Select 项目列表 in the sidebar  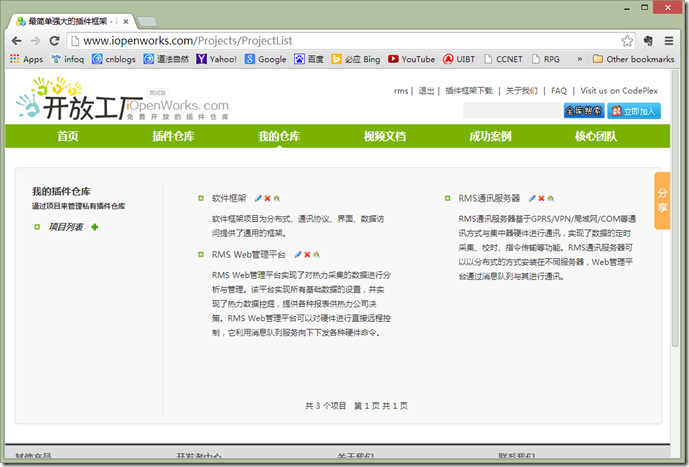65,227
